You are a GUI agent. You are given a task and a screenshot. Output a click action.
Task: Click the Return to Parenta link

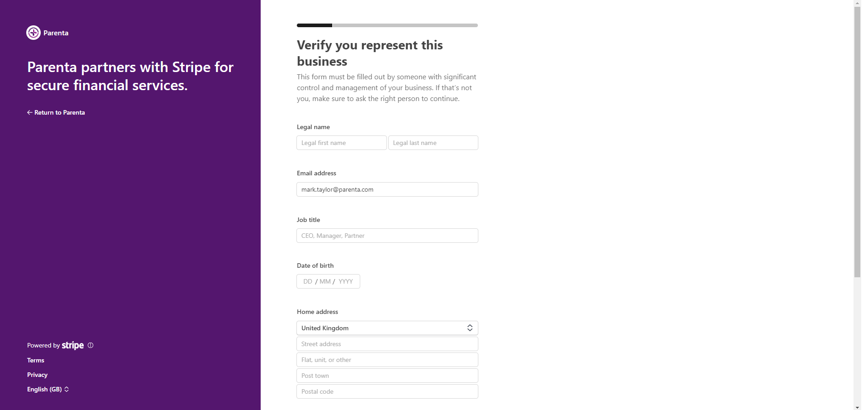click(56, 112)
